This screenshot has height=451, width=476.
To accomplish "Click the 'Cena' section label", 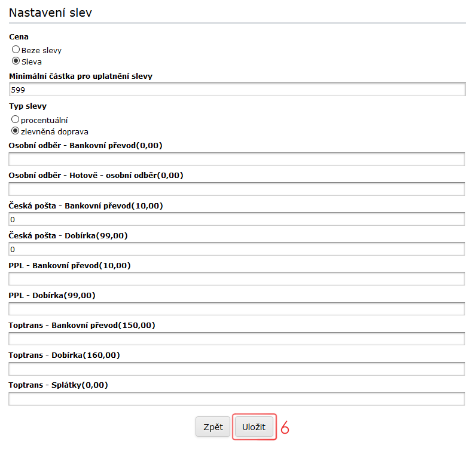I will [19, 37].
